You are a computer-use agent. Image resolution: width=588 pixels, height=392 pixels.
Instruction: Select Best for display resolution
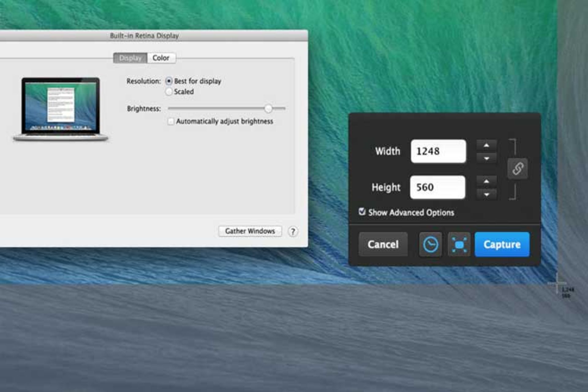[169, 81]
